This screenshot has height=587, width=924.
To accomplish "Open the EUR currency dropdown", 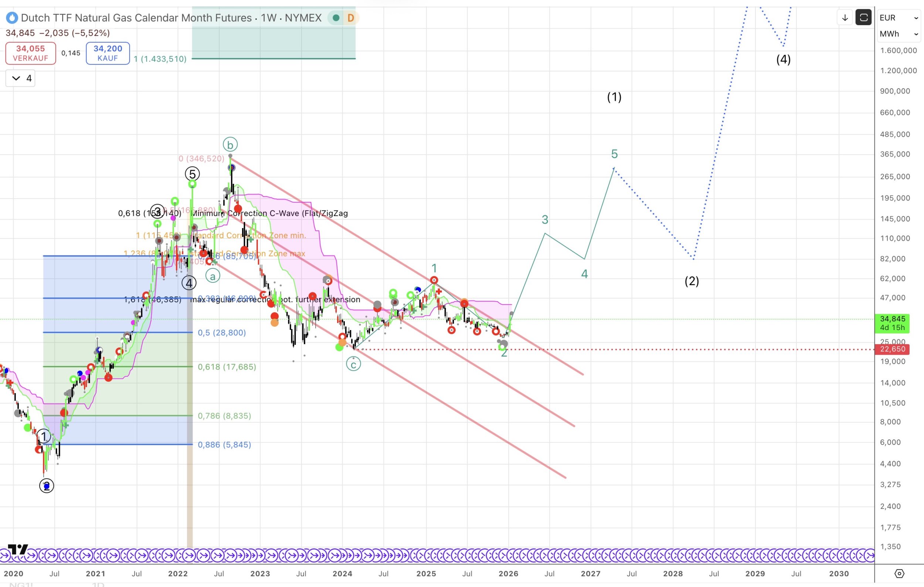I will click(898, 18).
